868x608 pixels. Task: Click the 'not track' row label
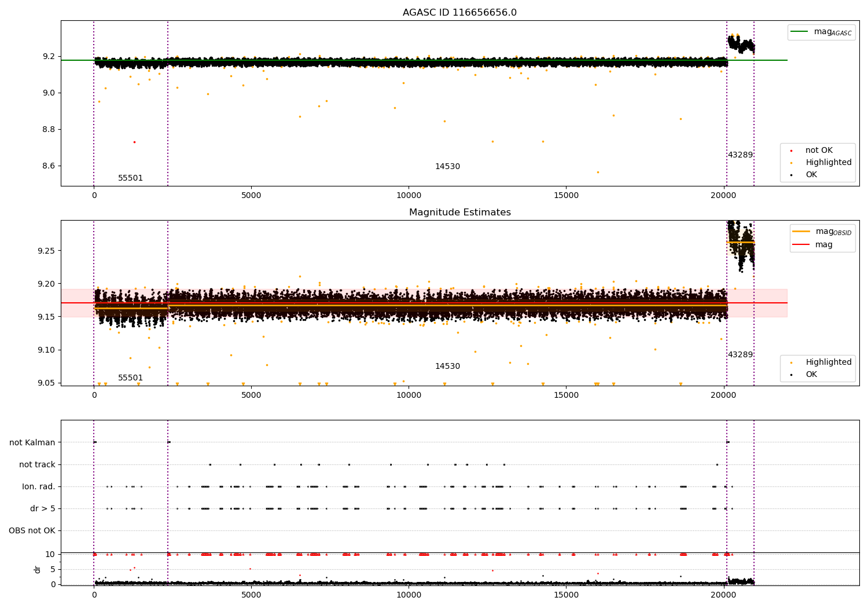[37, 464]
